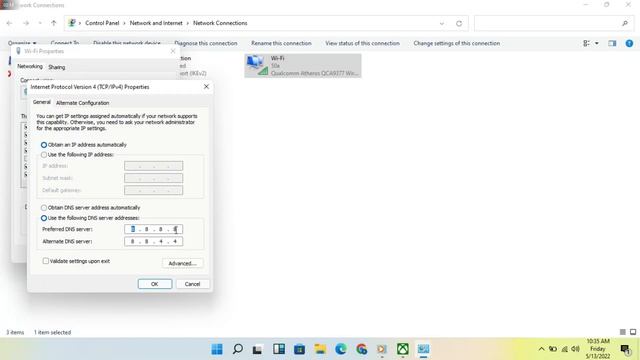The image size is (640, 360).
Task: Refresh the Network Connections folder
Action: click(459, 23)
